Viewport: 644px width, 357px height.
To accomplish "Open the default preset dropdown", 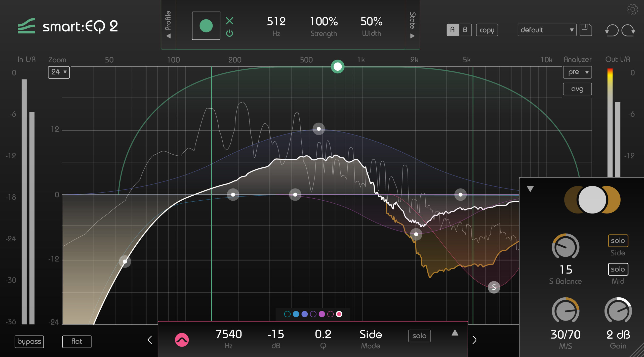I will (x=547, y=30).
